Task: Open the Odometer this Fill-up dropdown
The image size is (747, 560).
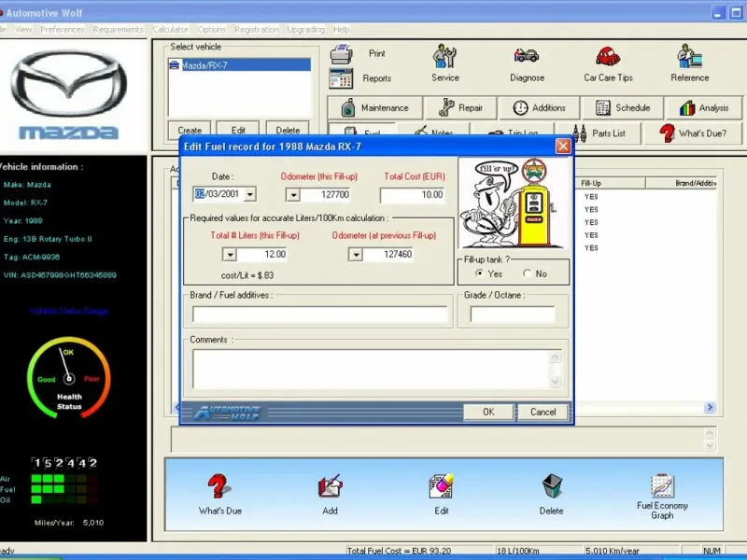Action: 292,195
